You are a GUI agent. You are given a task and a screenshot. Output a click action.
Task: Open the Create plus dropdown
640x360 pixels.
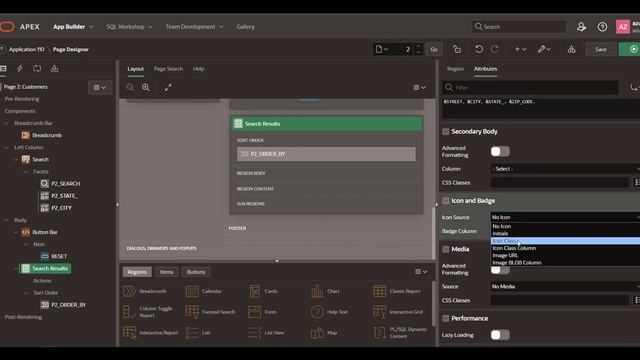(520, 49)
